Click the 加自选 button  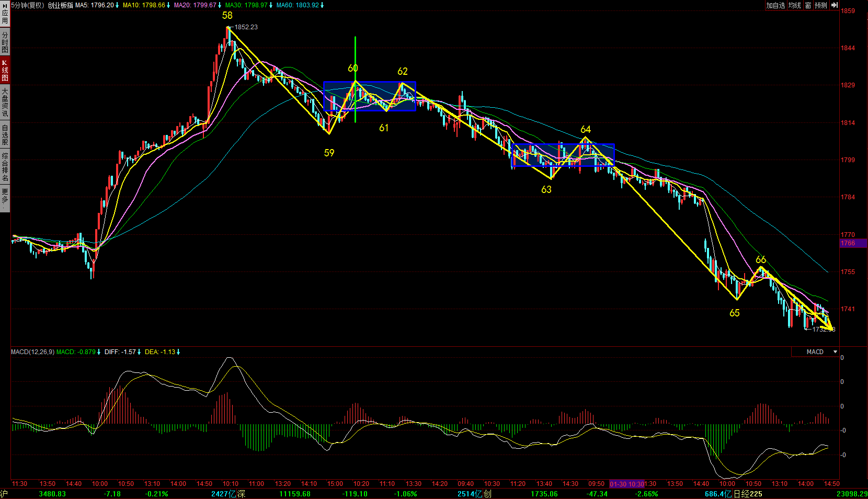coord(775,5)
